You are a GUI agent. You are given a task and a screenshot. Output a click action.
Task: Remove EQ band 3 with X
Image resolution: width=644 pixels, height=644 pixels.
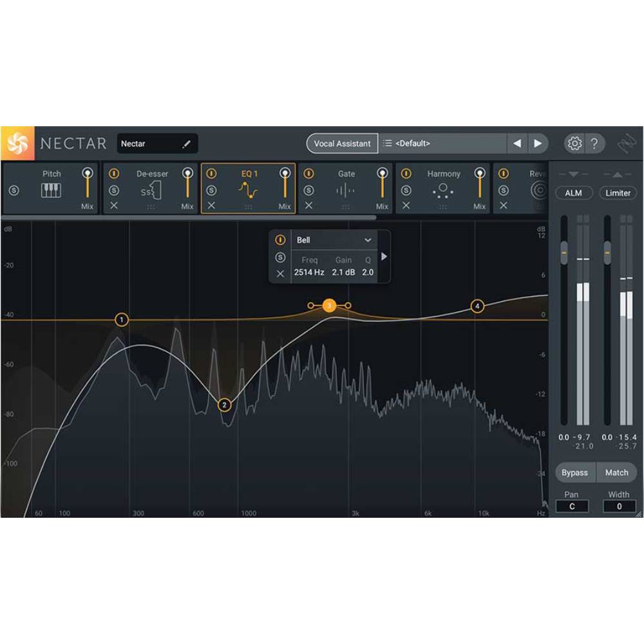(280, 274)
